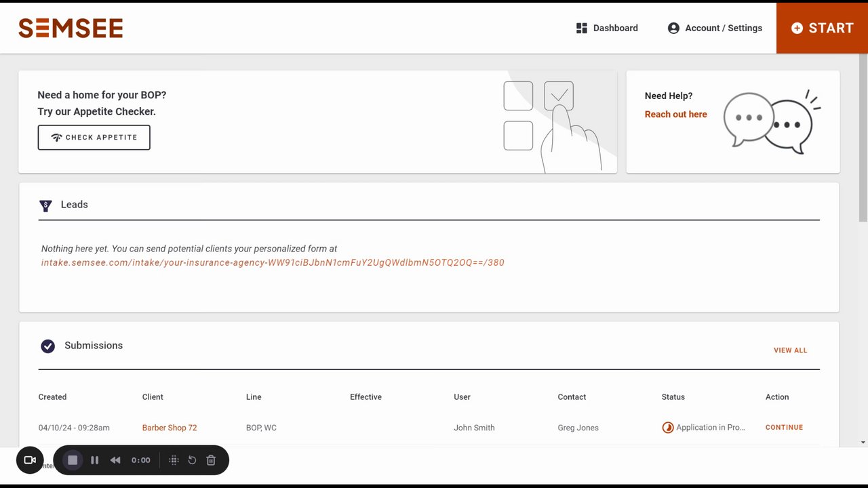Image resolution: width=868 pixels, height=488 pixels.
Task: Pause the screen recording
Action: pos(95,460)
